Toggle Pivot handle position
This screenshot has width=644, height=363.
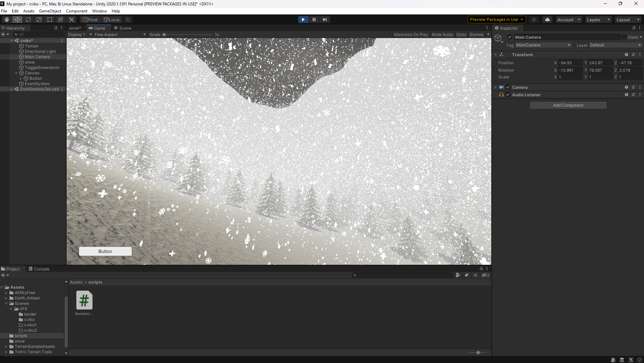click(x=90, y=20)
